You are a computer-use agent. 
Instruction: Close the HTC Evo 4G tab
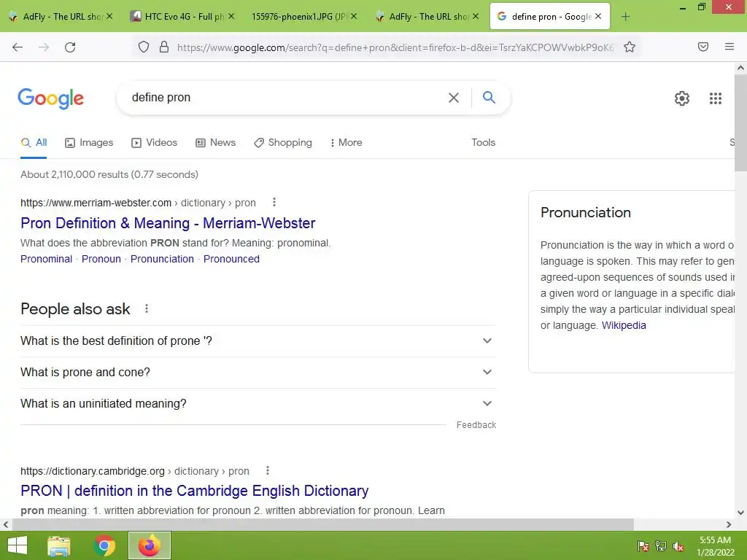(231, 16)
